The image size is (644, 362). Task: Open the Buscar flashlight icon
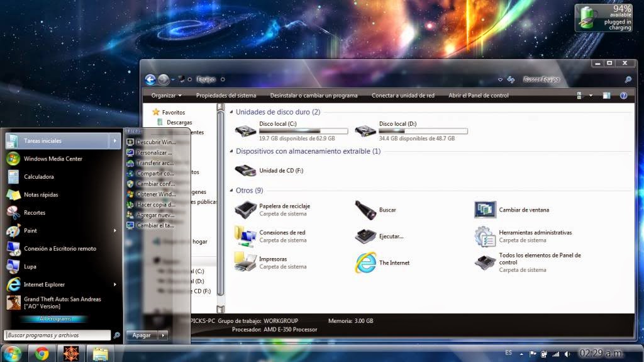(365, 210)
